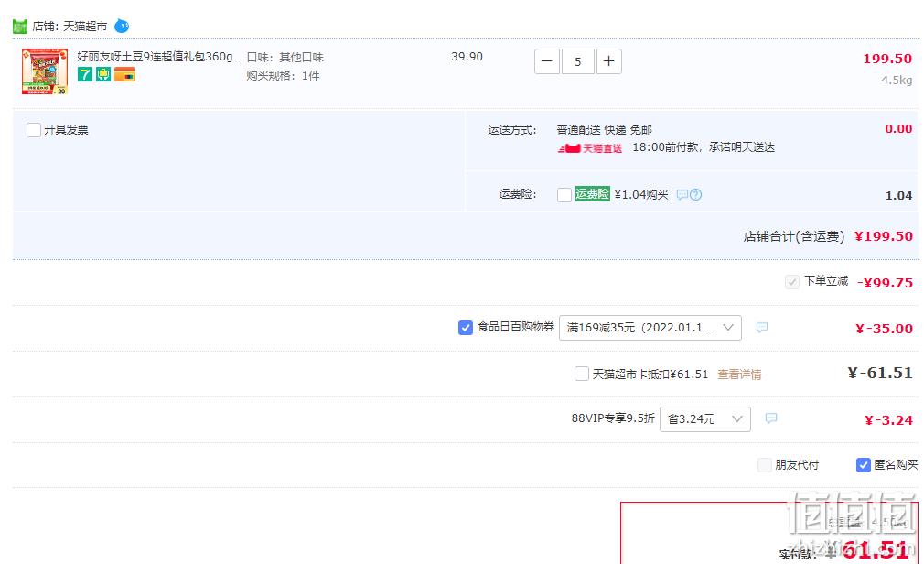Click the -¥99.75 discount amount
Image resolution: width=924 pixels, height=564 pixels.
tap(885, 283)
